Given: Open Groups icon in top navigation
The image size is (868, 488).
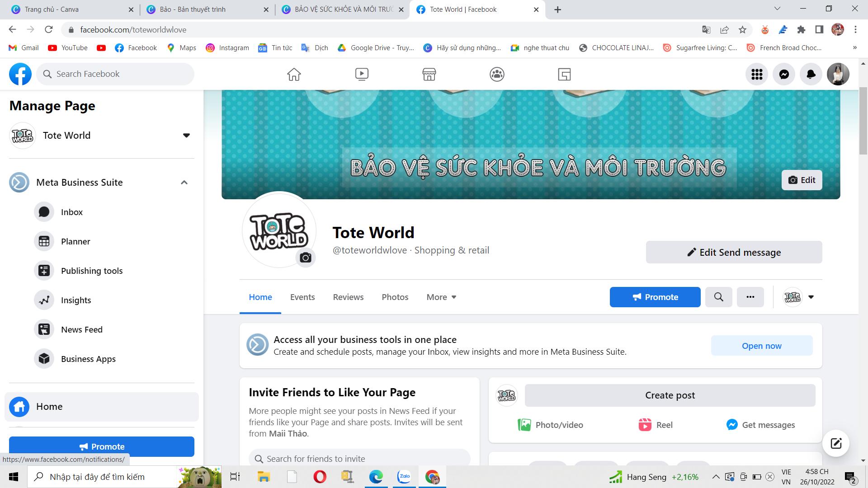Looking at the screenshot, I should (x=497, y=74).
